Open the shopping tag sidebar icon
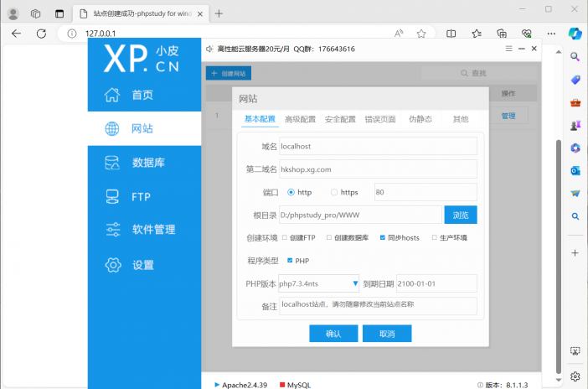Viewport: 588px width, 389px height. (x=575, y=80)
